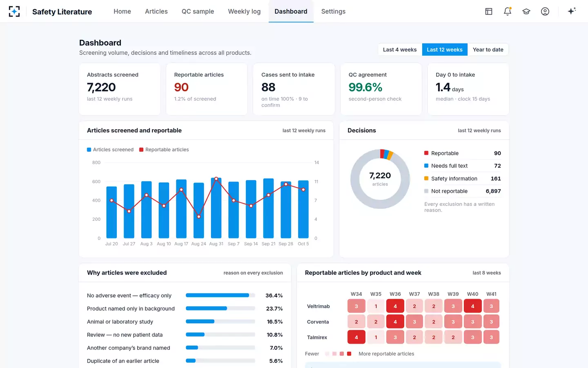The image size is (588, 368).
Task: Click the Product named only in background row
Action: (x=185, y=309)
